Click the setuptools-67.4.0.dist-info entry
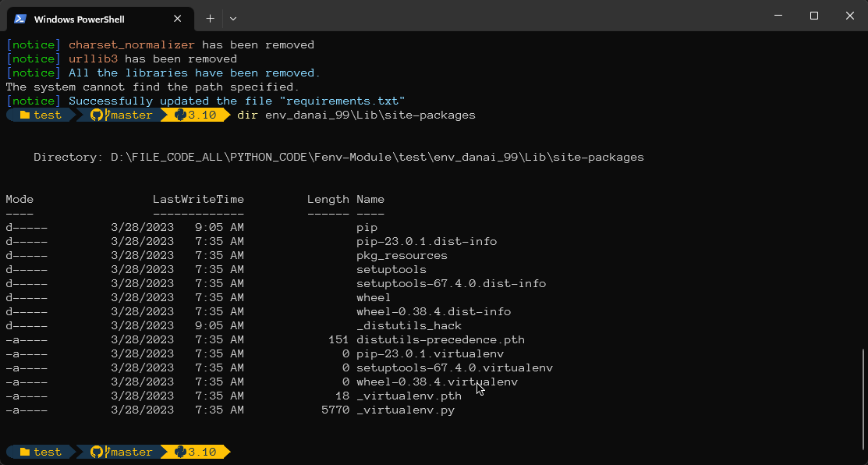This screenshot has width=868, height=465. 451,283
